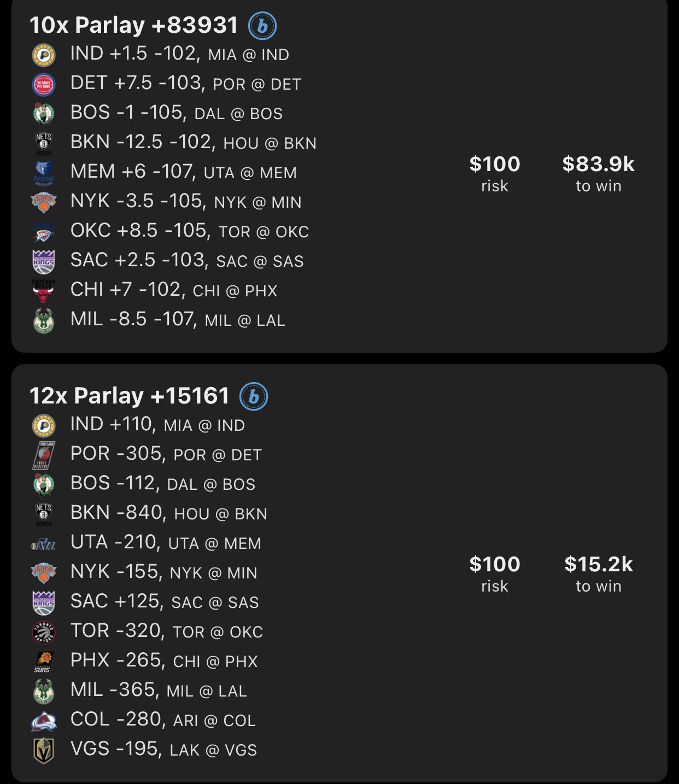Click the Toronto Raptors logo icon
Image resolution: width=679 pixels, height=784 pixels.
45,631
